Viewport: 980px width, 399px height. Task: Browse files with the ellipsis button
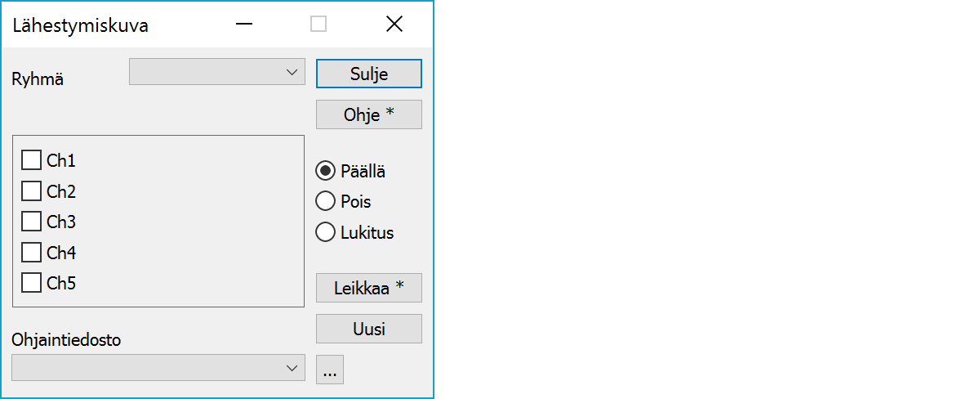coord(330,370)
